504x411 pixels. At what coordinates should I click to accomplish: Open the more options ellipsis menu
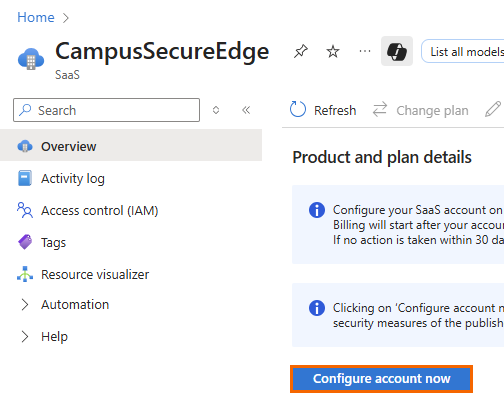[365, 51]
